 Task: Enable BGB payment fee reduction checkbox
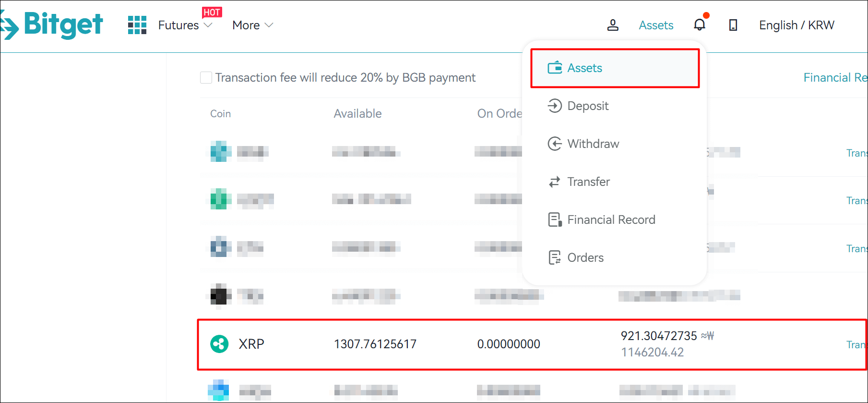pyautogui.click(x=206, y=77)
